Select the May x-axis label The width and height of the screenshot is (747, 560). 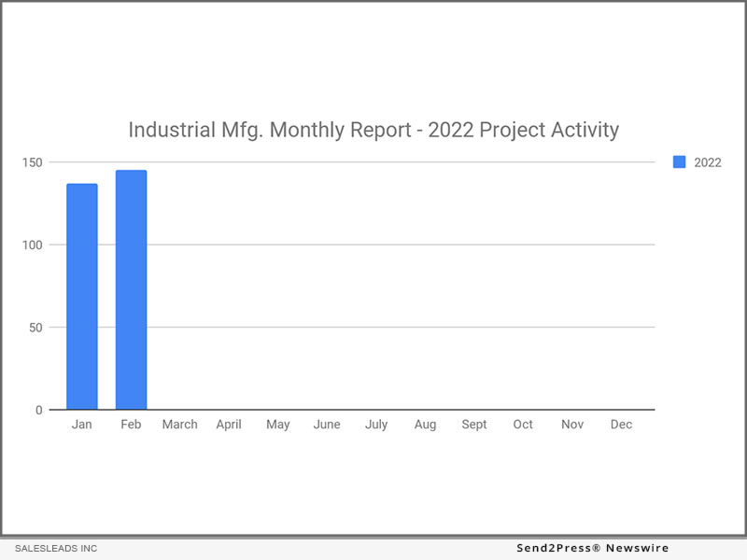pos(277,425)
